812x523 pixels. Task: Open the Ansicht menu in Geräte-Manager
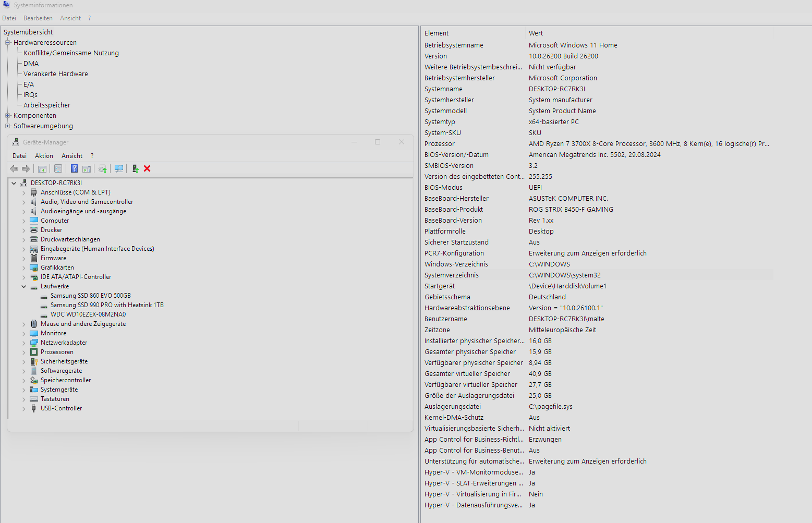pyautogui.click(x=72, y=156)
